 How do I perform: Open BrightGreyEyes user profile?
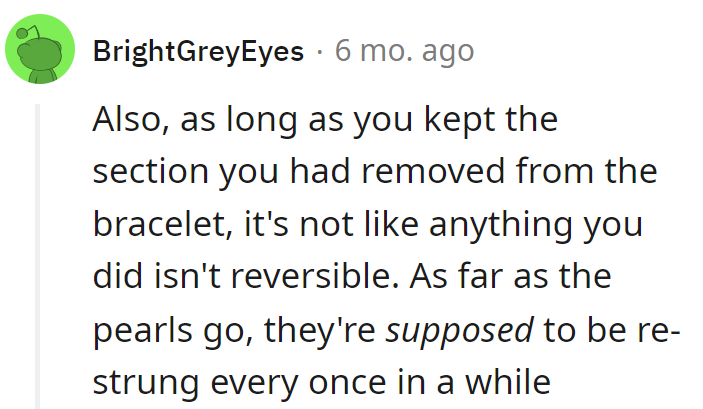tap(198, 51)
